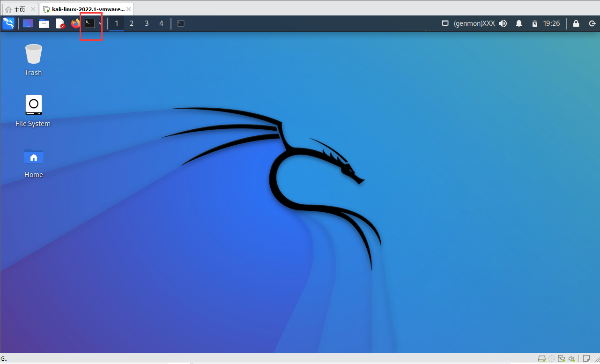Switch to workspace 4
The image size is (600, 364).
pyautogui.click(x=162, y=23)
